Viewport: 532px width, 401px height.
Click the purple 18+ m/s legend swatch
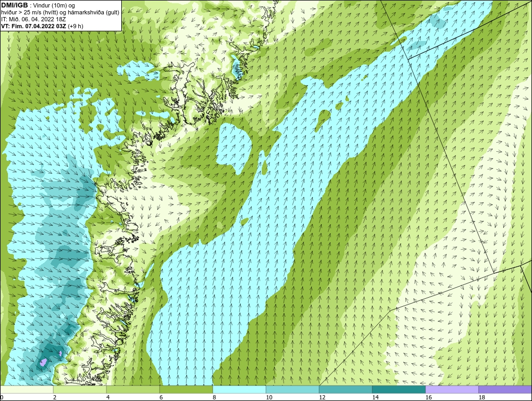point(505,389)
